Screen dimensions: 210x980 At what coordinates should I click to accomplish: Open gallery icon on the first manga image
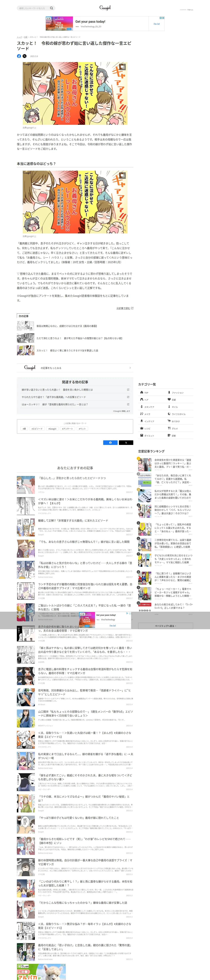[122, 67]
